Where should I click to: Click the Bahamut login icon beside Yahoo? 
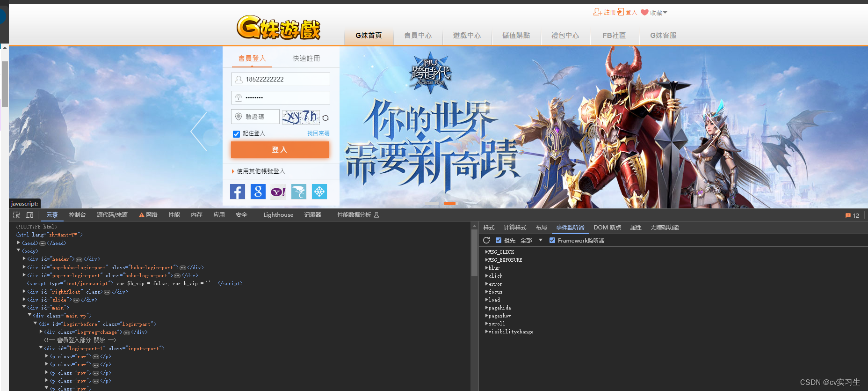click(299, 192)
